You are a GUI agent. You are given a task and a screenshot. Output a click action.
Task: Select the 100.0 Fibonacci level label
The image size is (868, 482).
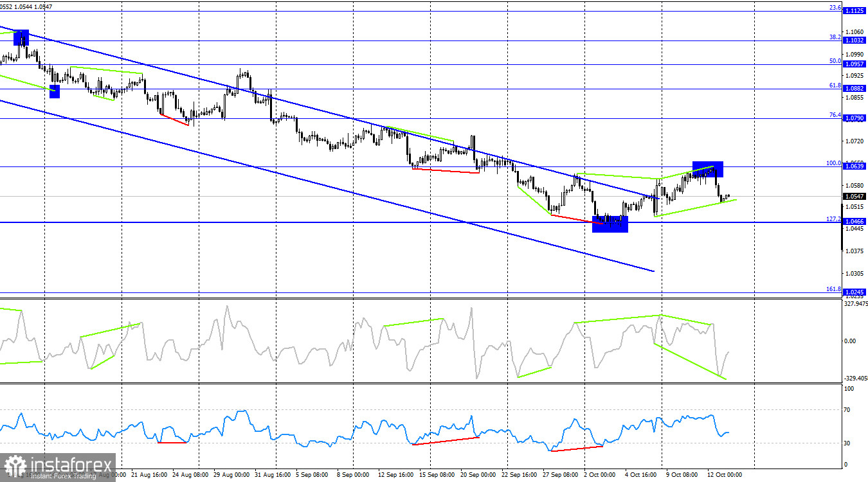point(834,163)
